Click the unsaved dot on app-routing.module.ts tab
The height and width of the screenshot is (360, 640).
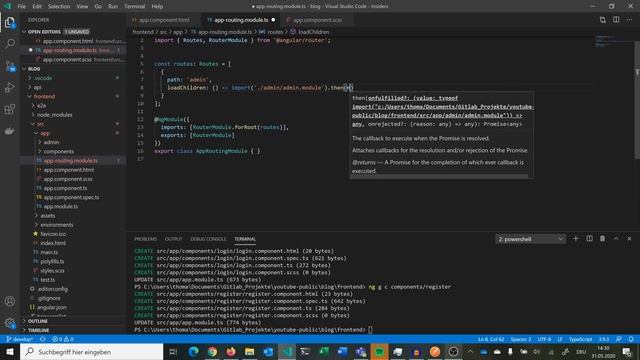273,20
